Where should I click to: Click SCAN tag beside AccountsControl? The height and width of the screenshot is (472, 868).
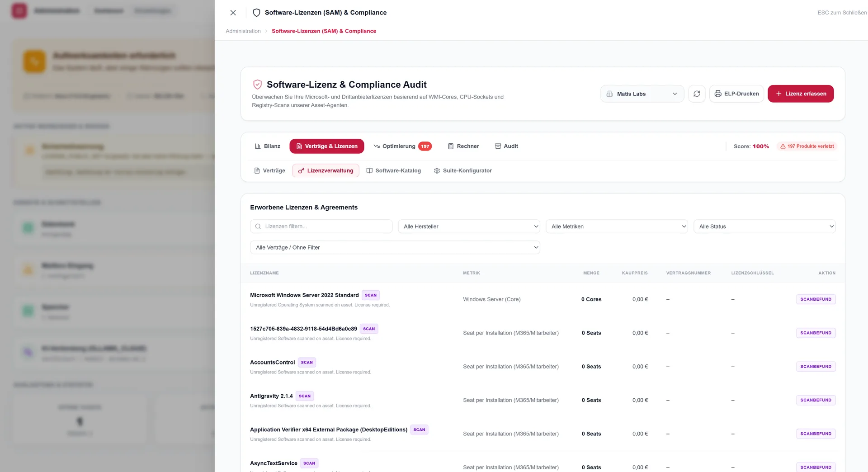pos(307,363)
